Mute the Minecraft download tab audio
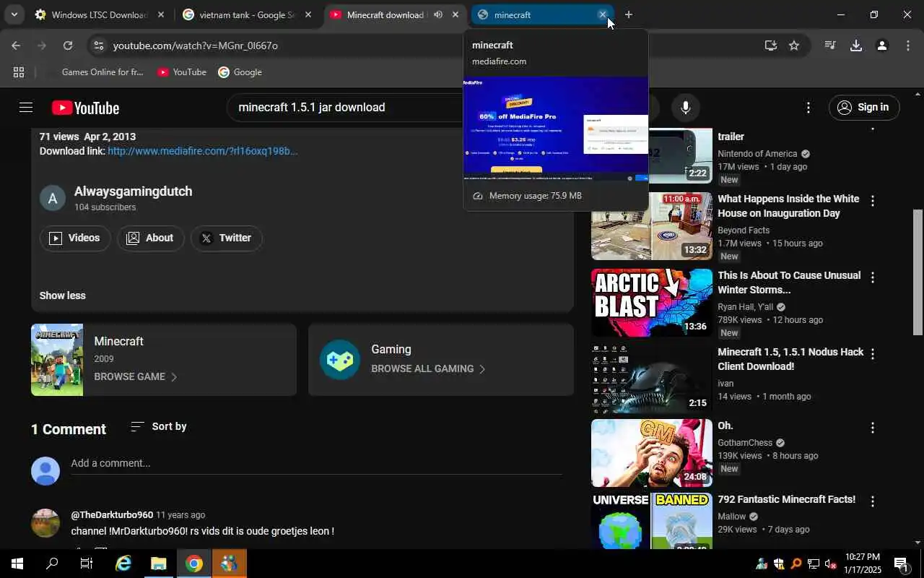Image resolution: width=924 pixels, height=578 pixels. [438, 14]
